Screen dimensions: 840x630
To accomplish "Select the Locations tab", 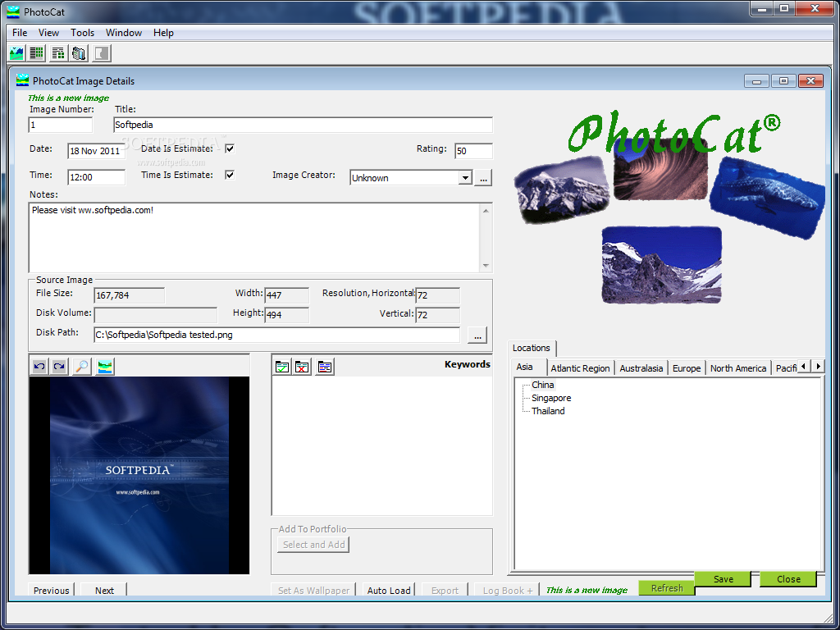I will pyautogui.click(x=532, y=348).
